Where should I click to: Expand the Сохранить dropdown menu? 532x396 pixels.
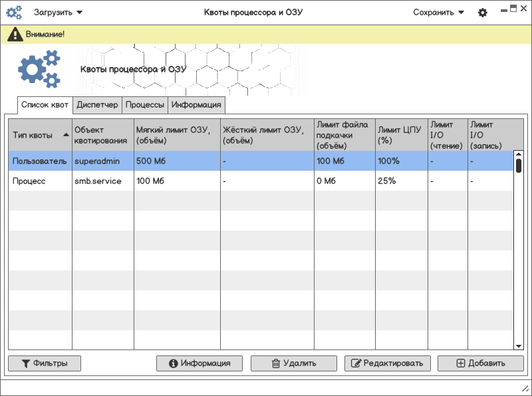pos(438,13)
